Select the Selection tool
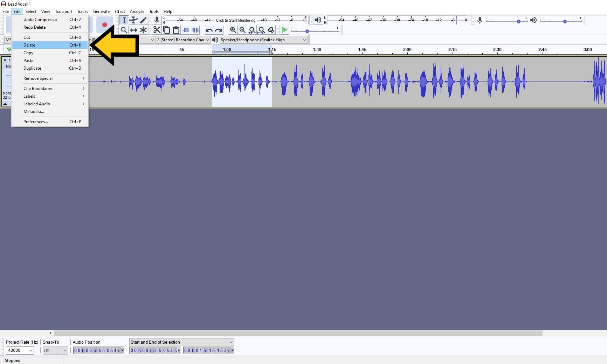This screenshot has height=364, width=607. [124, 20]
